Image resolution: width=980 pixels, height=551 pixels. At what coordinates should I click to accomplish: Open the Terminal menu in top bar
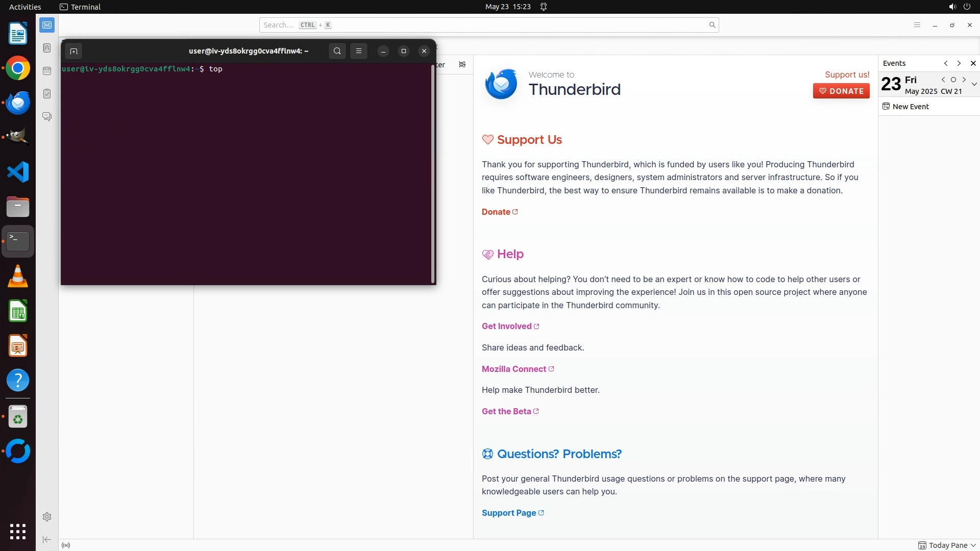click(80, 7)
